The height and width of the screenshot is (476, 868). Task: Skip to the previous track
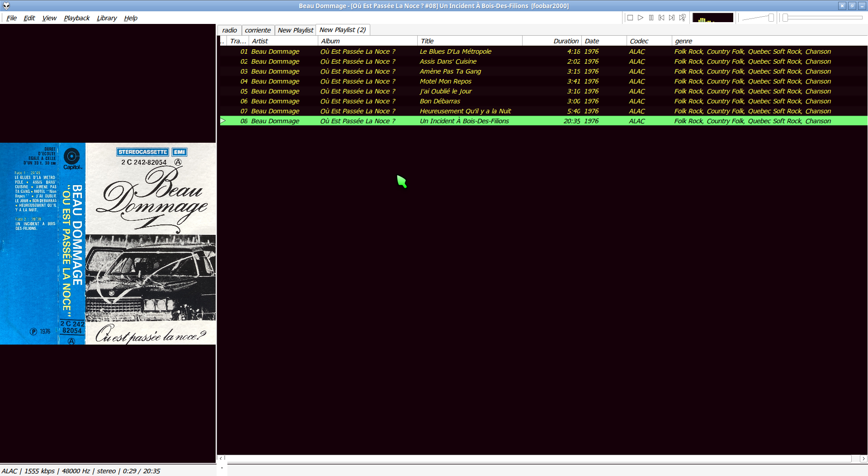tap(661, 18)
